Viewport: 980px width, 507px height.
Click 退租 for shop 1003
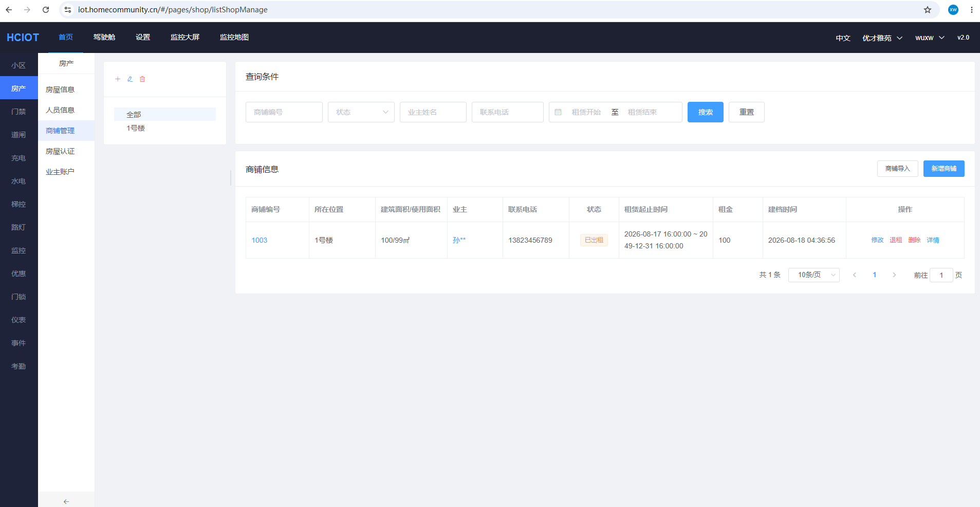click(896, 240)
